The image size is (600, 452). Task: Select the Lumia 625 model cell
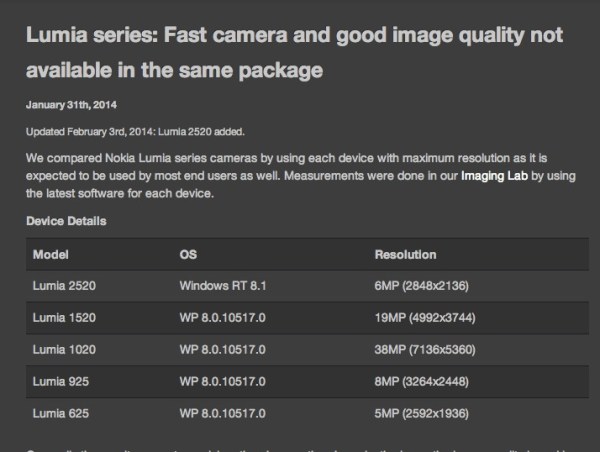click(x=62, y=413)
